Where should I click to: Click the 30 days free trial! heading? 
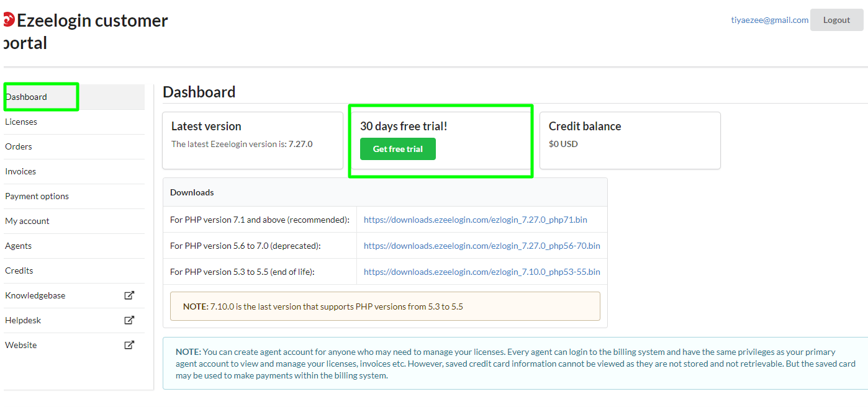[x=404, y=126]
